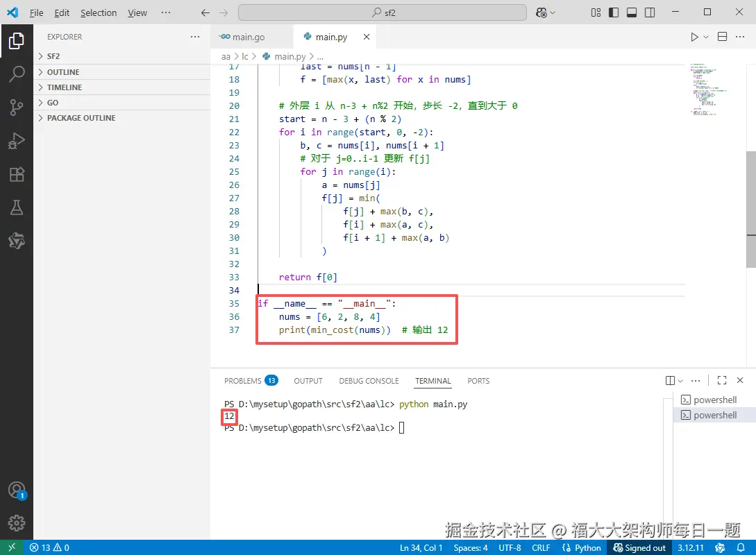Open the Testing flask view

pos(17,207)
